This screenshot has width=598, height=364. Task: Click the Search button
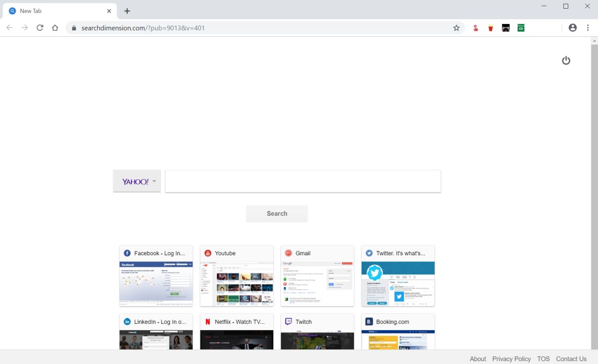click(277, 214)
